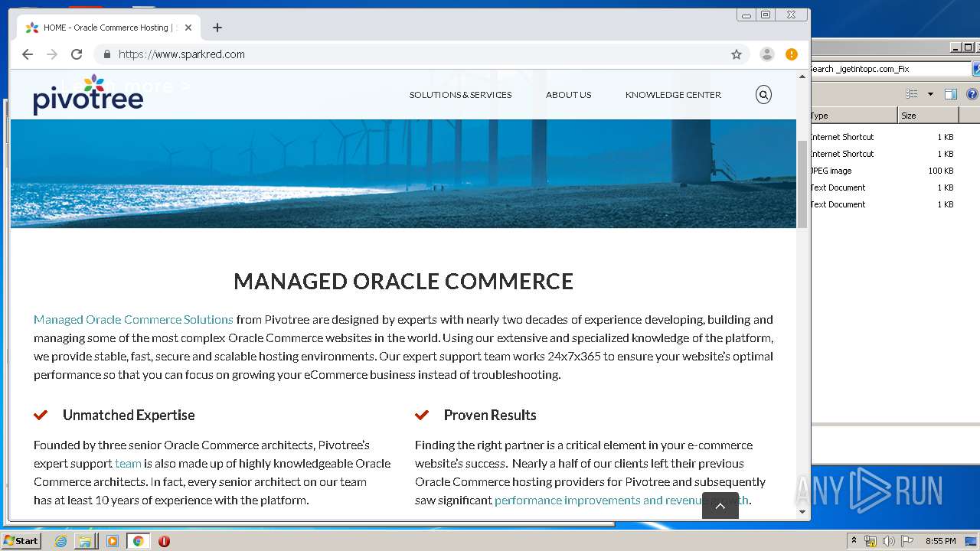Image resolution: width=980 pixels, height=551 pixels.
Task: Click the 8:55 PM system clock
Action: pos(940,541)
